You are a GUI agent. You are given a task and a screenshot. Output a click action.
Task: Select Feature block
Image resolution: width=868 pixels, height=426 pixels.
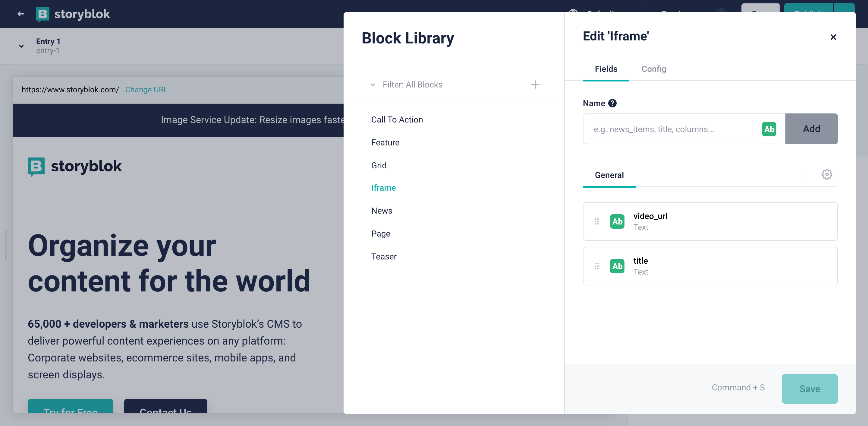(385, 143)
